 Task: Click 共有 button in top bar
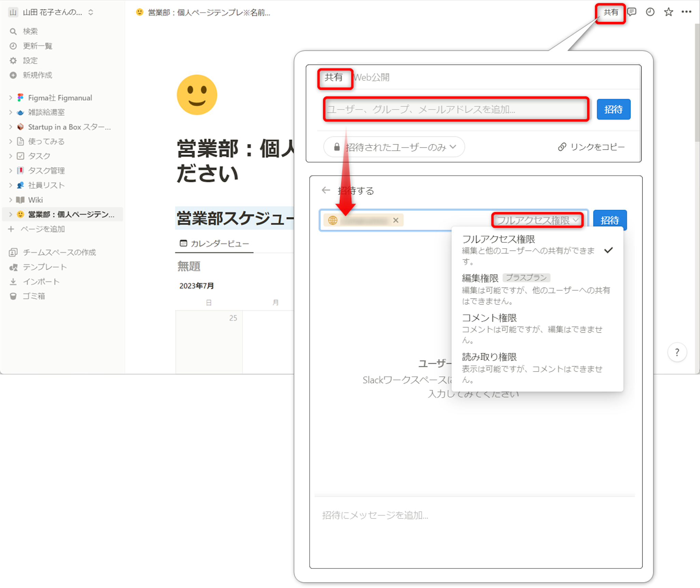pos(610,13)
